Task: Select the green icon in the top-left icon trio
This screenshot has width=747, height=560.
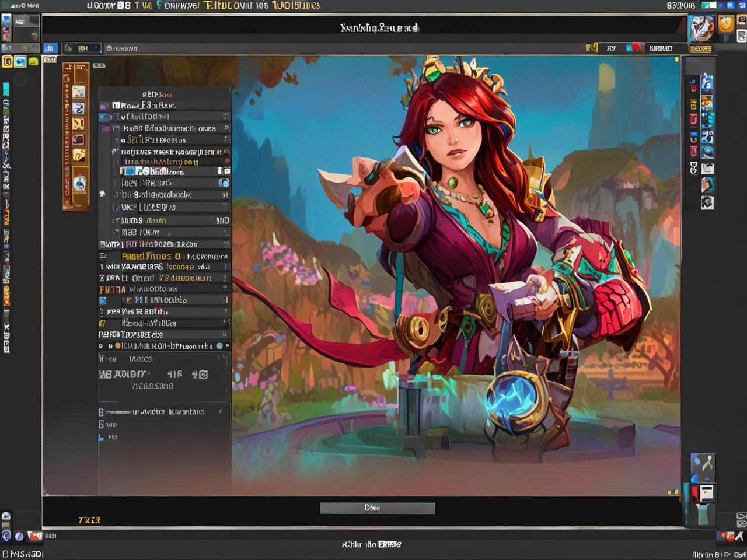Action: 33,61
